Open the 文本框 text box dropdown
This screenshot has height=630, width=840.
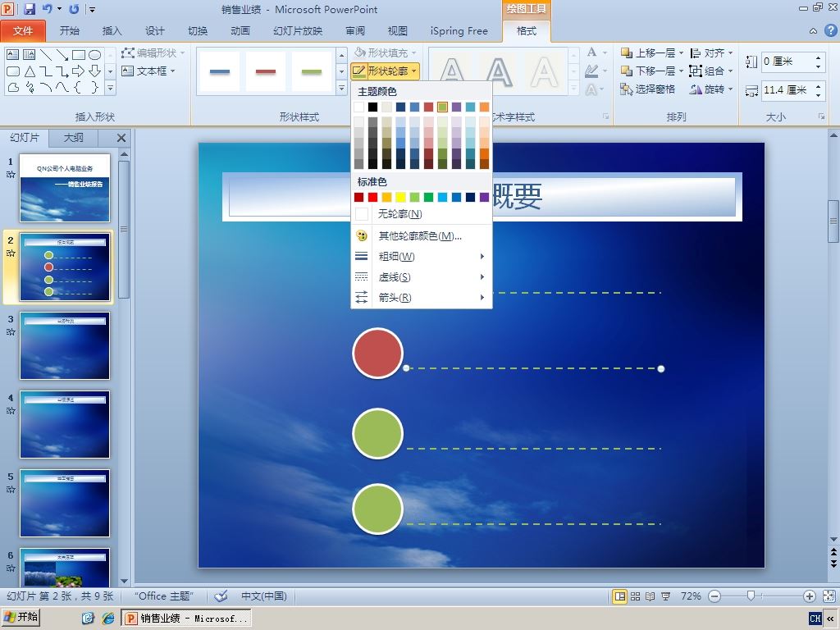coord(149,71)
